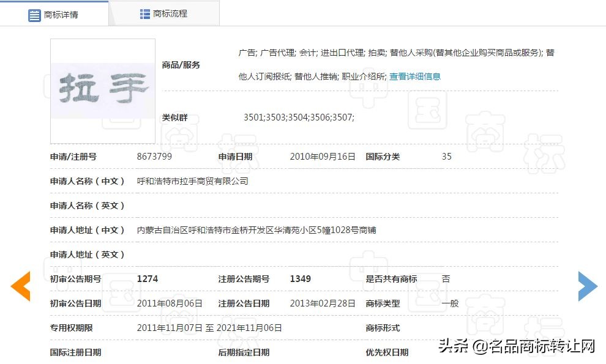This screenshot has height=364, width=606.
Task: Open the 查看详细信息 details link
Action: 415,75
